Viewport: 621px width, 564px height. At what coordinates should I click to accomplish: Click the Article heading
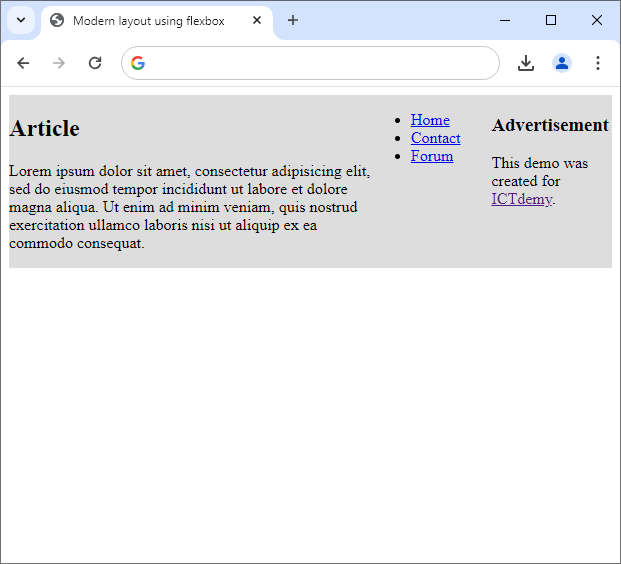click(x=44, y=128)
